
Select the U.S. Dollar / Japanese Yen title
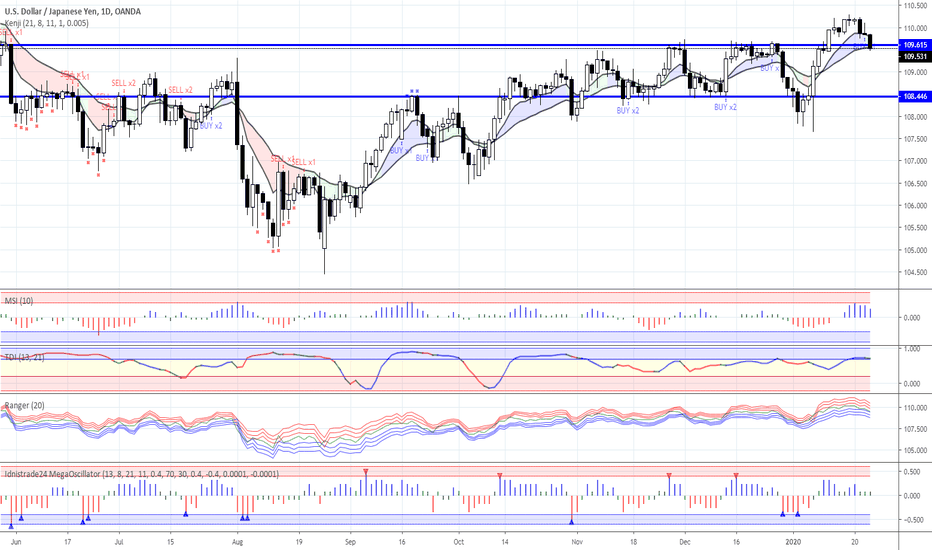(x=72, y=11)
